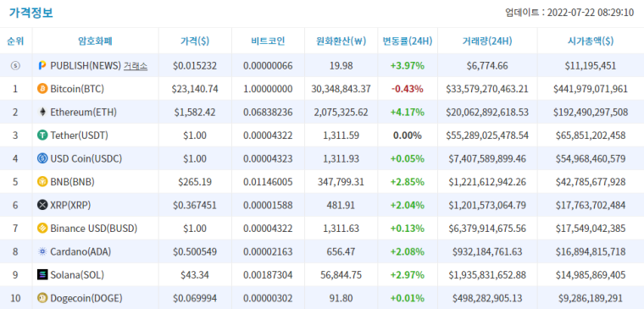The width and height of the screenshot is (644, 309).
Task: Click the XRP black logo icon
Action: click(42, 205)
